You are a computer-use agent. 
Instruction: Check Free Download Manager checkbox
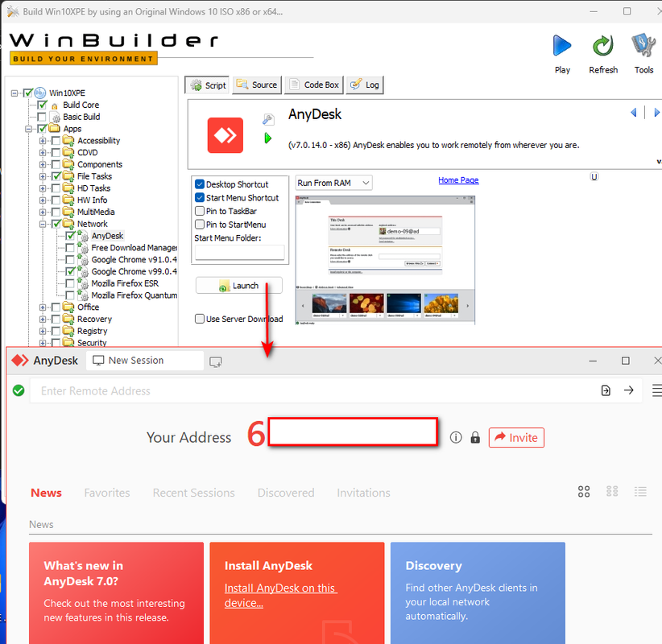tap(71, 247)
